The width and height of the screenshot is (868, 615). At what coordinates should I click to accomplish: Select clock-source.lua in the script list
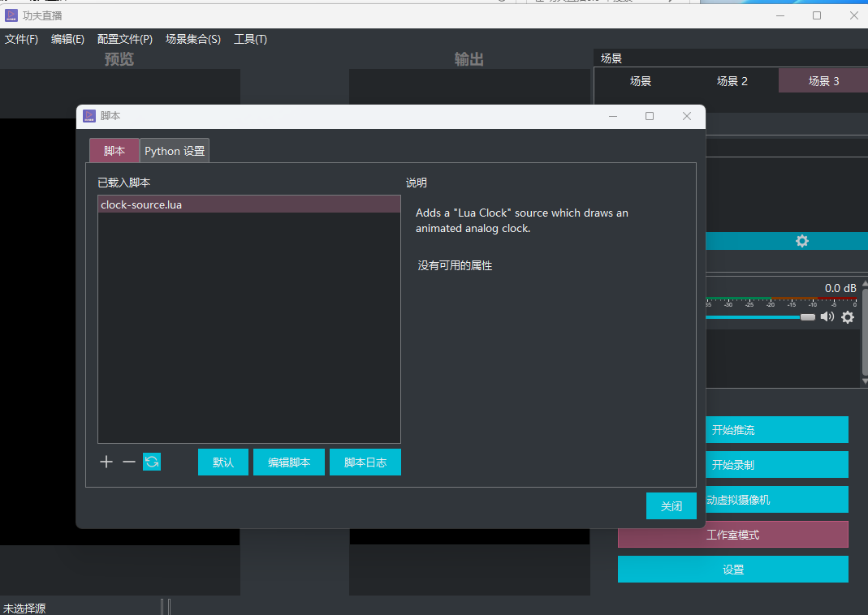pyautogui.click(x=248, y=204)
